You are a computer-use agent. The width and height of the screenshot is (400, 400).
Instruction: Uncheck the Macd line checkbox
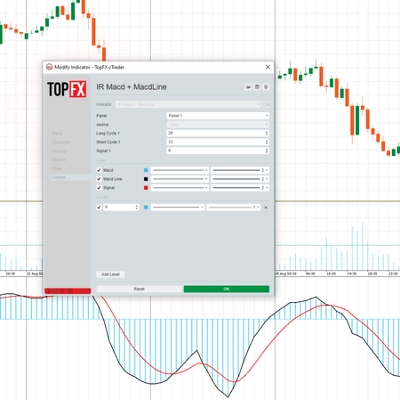pos(99,170)
